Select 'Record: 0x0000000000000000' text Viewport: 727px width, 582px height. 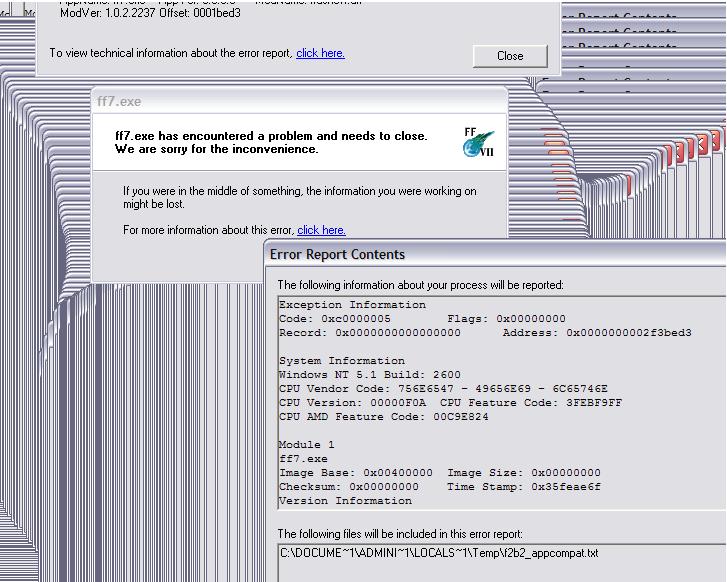coord(370,333)
